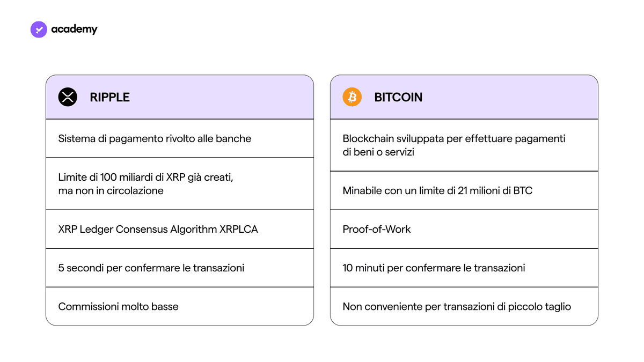Click 'Blockchain sviluppata per effettuare pagamenti' row
The image size is (644, 362).
464,145
